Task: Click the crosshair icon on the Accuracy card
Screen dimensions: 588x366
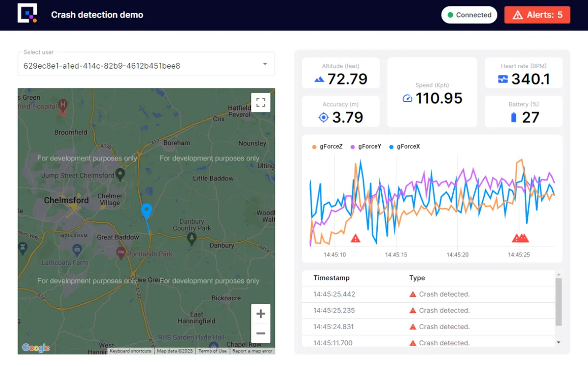Action: tap(323, 117)
